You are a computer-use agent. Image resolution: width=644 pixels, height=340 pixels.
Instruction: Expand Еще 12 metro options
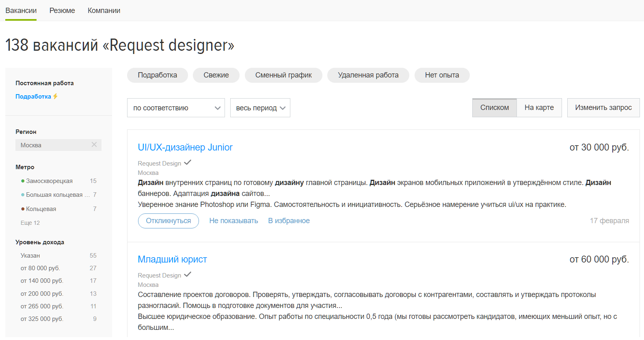click(x=30, y=223)
